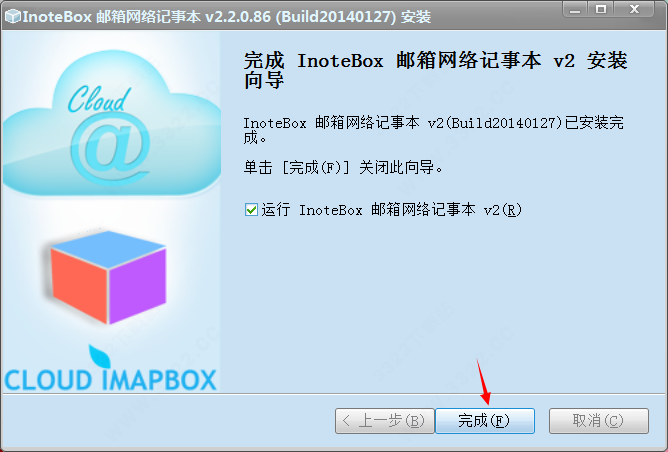The image size is (668, 452).
Task: Close the installer with the X button
Action: point(634,9)
